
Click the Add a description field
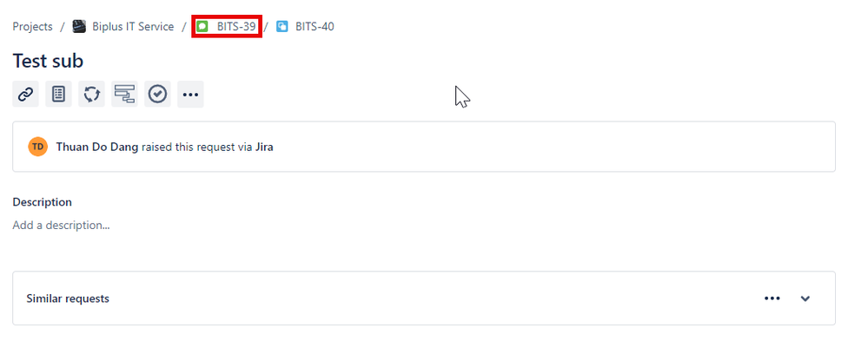[61, 226]
